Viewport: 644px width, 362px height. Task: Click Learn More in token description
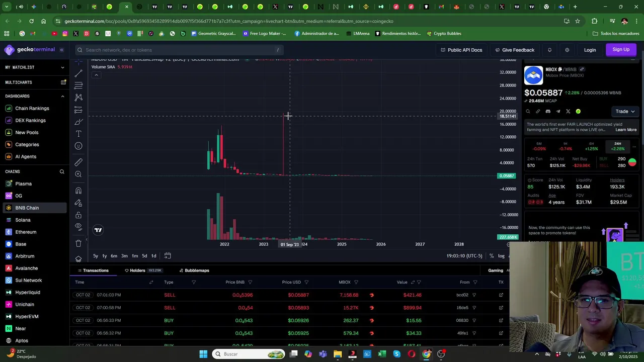(x=626, y=130)
